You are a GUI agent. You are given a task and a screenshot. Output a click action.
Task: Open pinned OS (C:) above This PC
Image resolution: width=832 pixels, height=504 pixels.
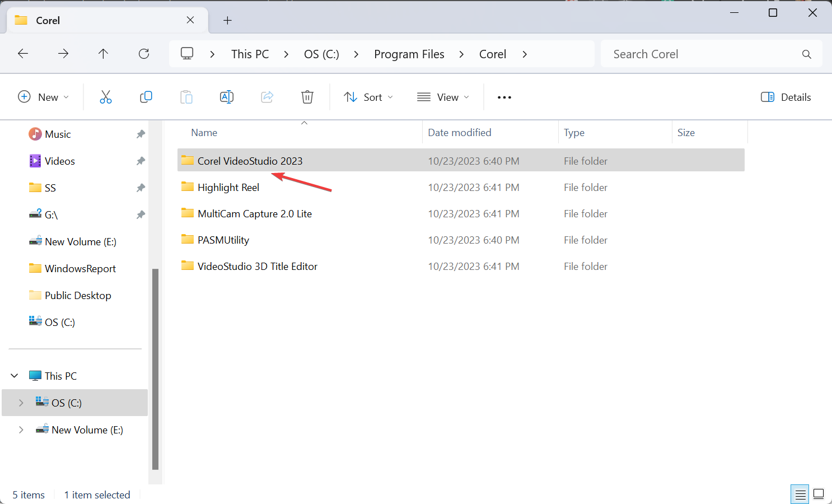[60, 323]
